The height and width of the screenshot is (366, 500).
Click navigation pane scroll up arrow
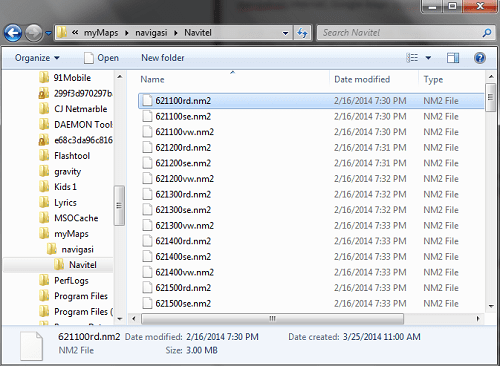[120, 77]
